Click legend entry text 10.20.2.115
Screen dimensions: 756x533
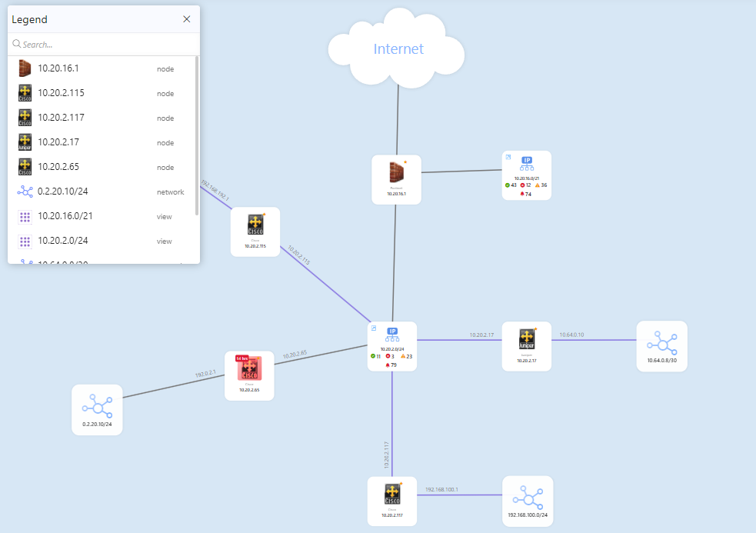point(62,93)
